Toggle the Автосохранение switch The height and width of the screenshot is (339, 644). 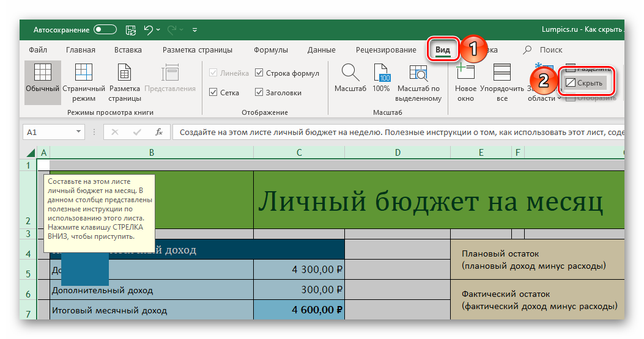point(105,29)
